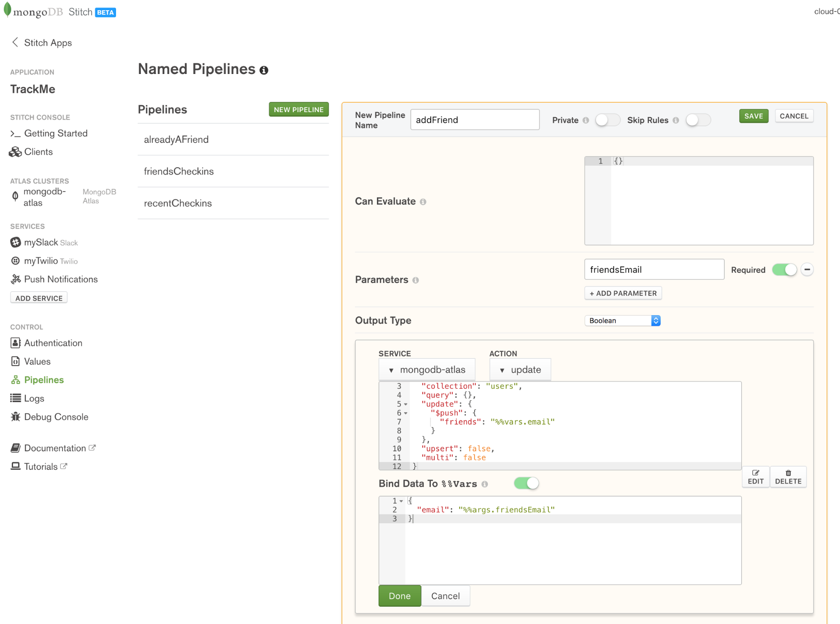Click the mySlack Slack service icon
840x624 pixels.
click(x=16, y=242)
